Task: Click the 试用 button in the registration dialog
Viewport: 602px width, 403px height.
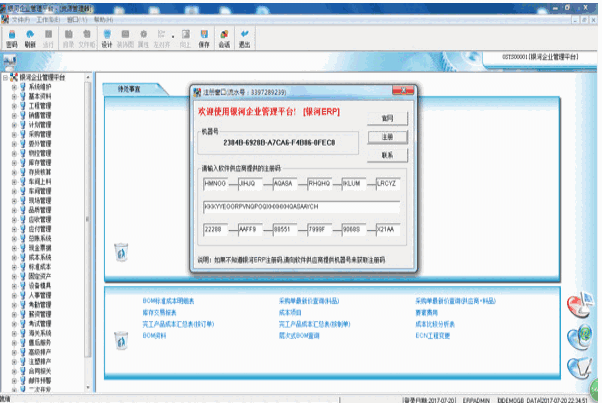Action: coord(387,118)
